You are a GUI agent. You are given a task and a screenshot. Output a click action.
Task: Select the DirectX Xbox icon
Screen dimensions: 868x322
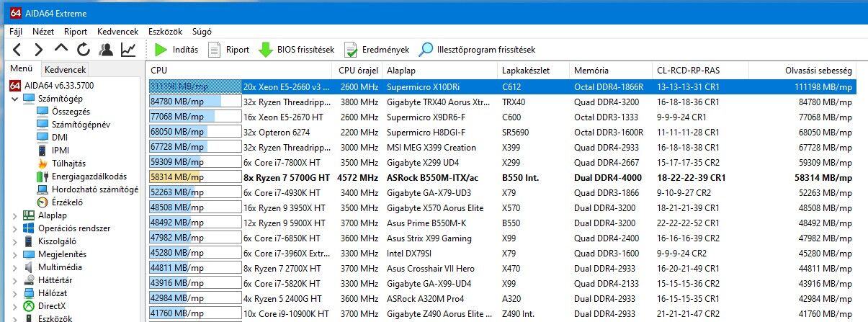click(x=29, y=306)
